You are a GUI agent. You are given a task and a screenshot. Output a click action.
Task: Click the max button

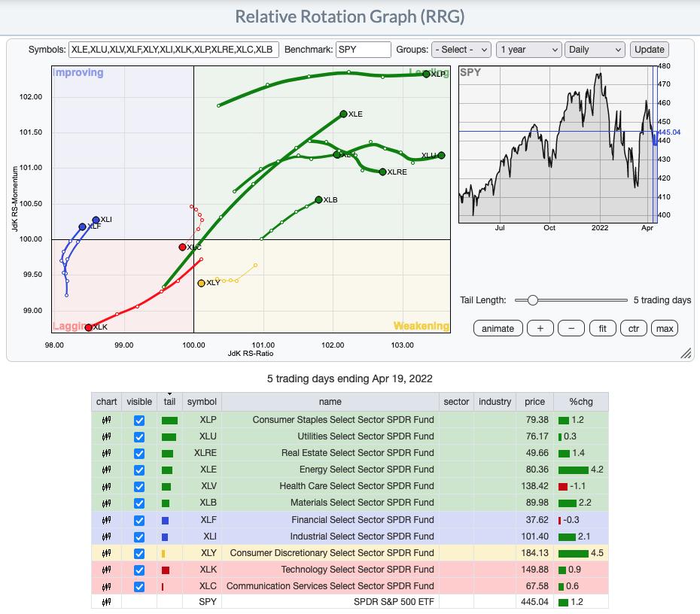(665, 328)
